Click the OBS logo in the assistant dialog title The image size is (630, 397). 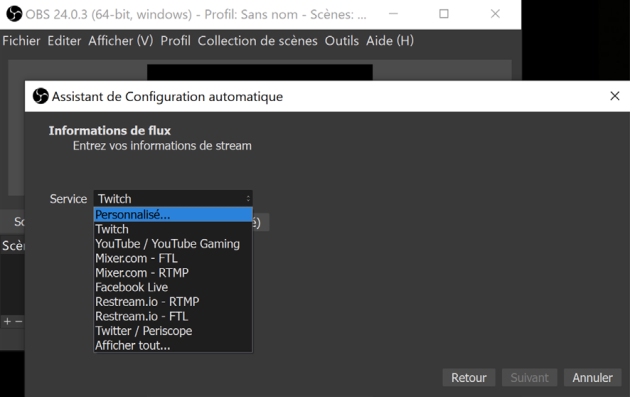click(x=41, y=96)
